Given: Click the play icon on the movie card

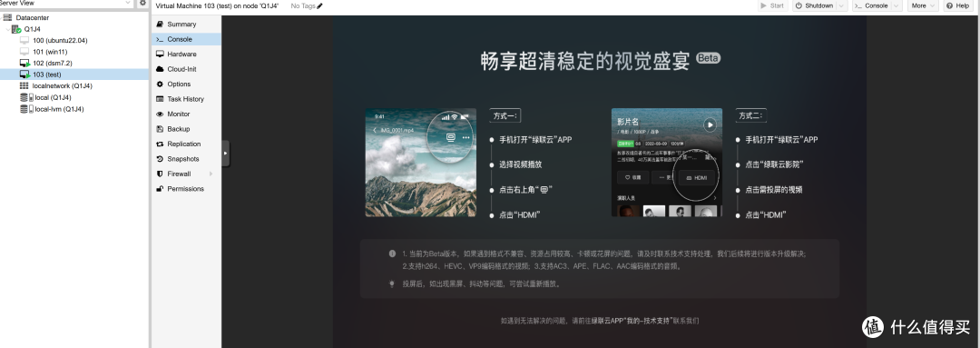Looking at the screenshot, I should [710, 124].
